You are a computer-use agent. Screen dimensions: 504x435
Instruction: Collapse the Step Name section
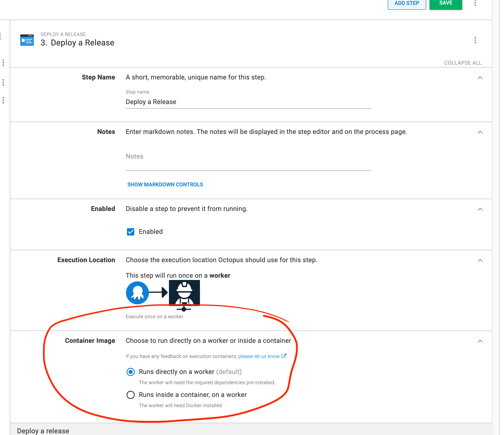(480, 78)
